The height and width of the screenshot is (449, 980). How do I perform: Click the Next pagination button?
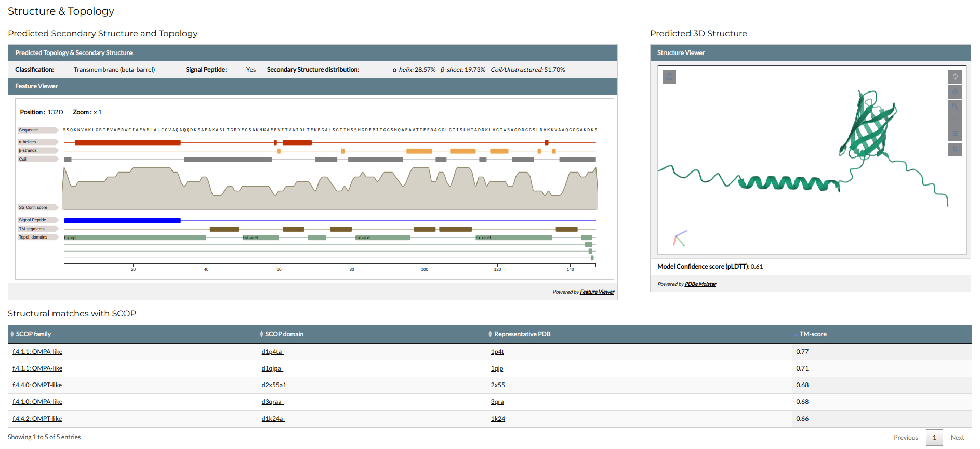[x=957, y=438]
